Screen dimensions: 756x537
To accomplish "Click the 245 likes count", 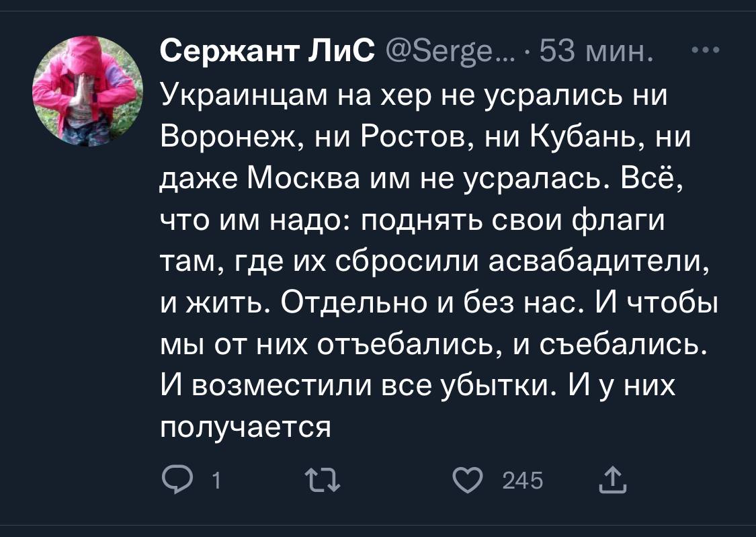I will tap(523, 481).
